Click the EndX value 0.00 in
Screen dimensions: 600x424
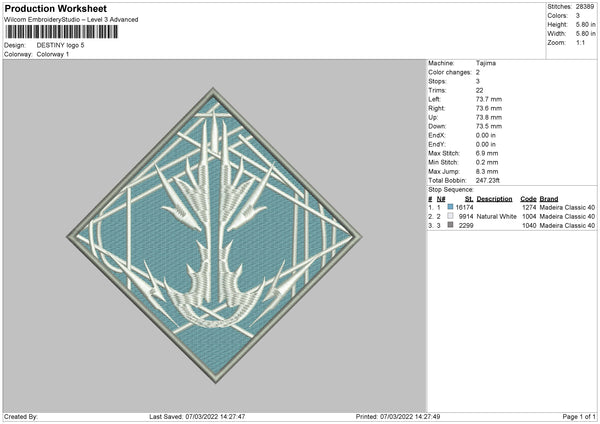tap(486, 135)
